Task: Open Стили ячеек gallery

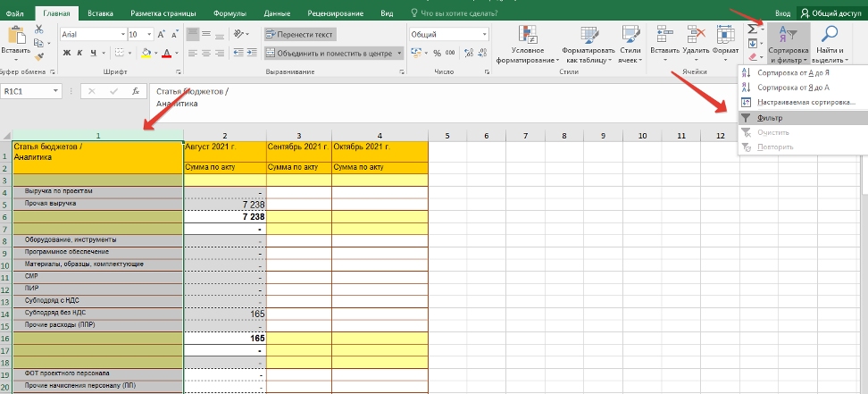Action: [630, 45]
